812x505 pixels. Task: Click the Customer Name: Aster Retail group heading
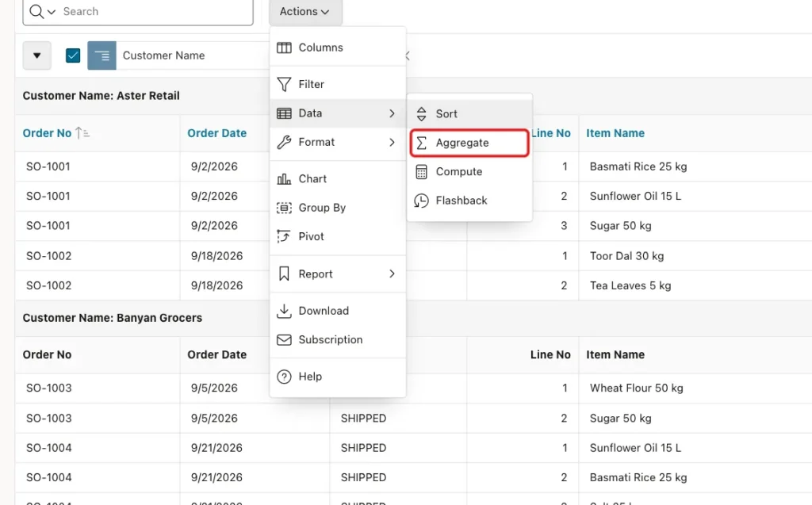(101, 96)
